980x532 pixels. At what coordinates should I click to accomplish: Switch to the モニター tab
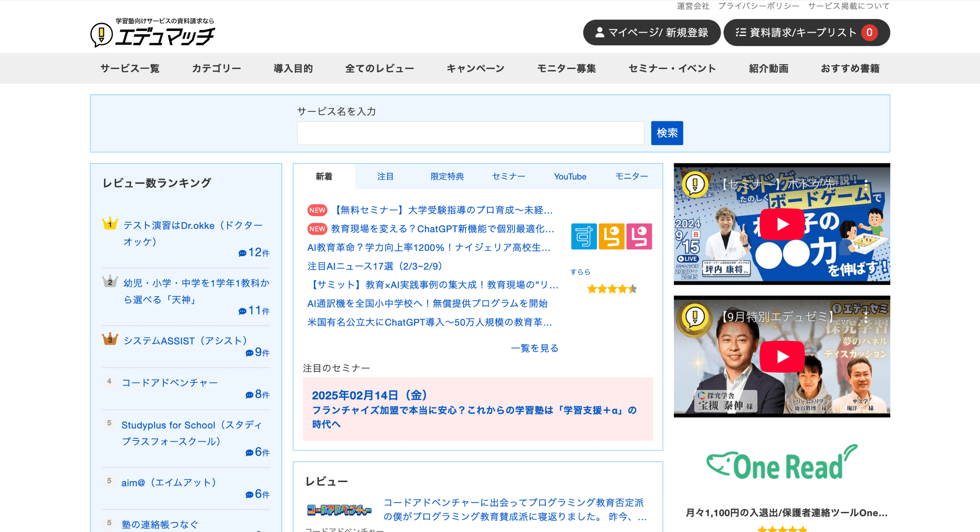(x=631, y=176)
